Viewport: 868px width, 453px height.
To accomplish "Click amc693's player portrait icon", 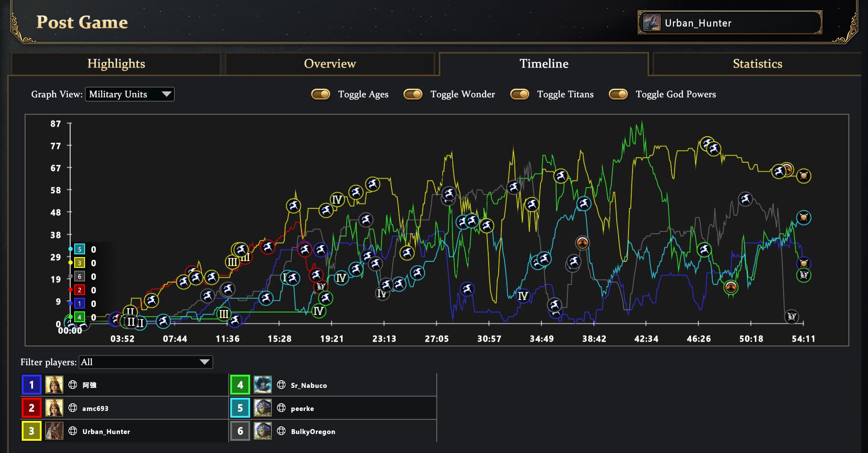I will coord(54,408).
